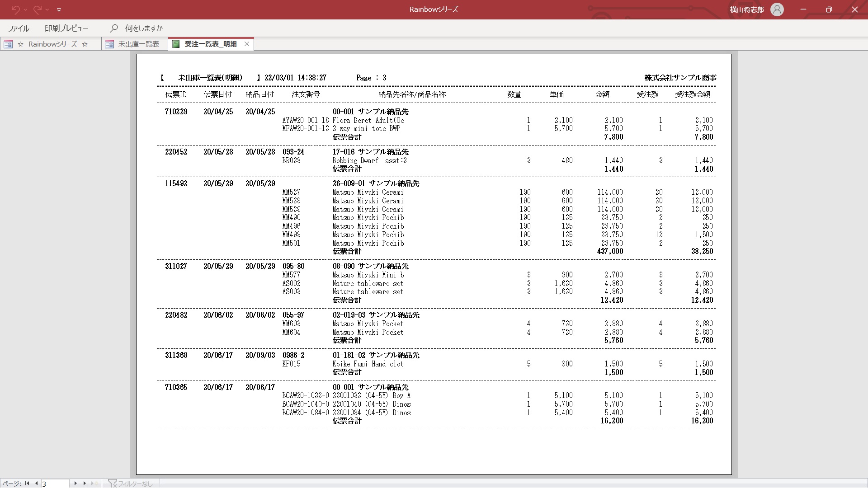Go to the next page
The height and width of the screenshot is (488, 868).
(x=75, y=483)
